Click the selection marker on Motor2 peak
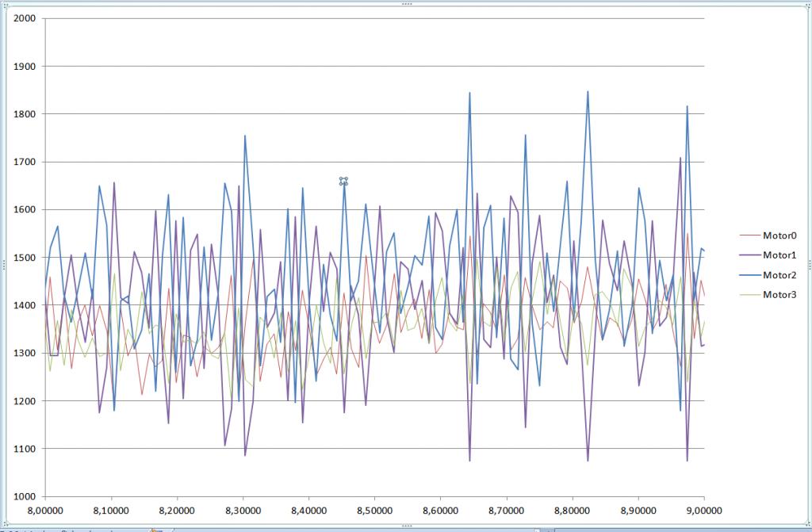This screenshot has height=532, width=812. coord(343,182)
